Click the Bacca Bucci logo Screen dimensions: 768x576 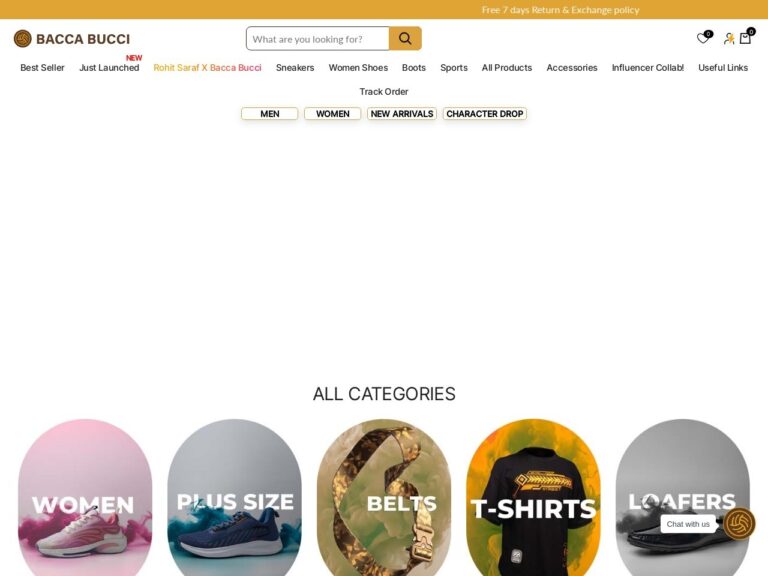tap(72, 39)
